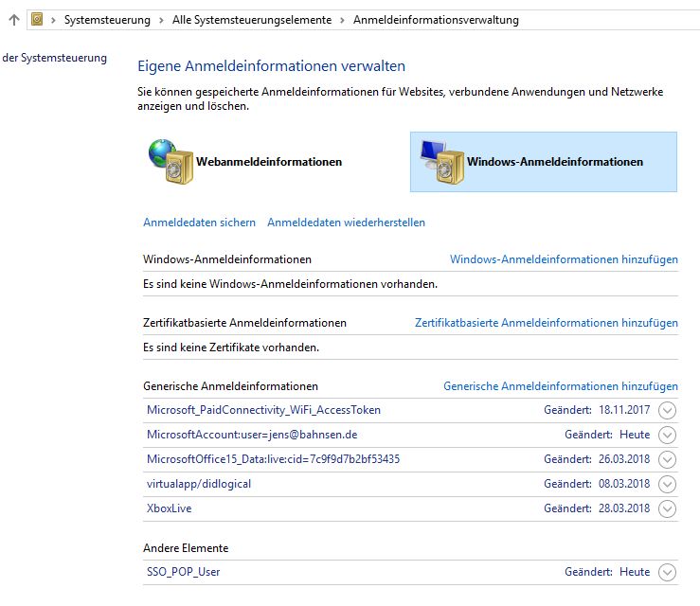Click 'Andere Elemente' section heading
This screenshot has width=700, height=606.
[x=186, y=548]
